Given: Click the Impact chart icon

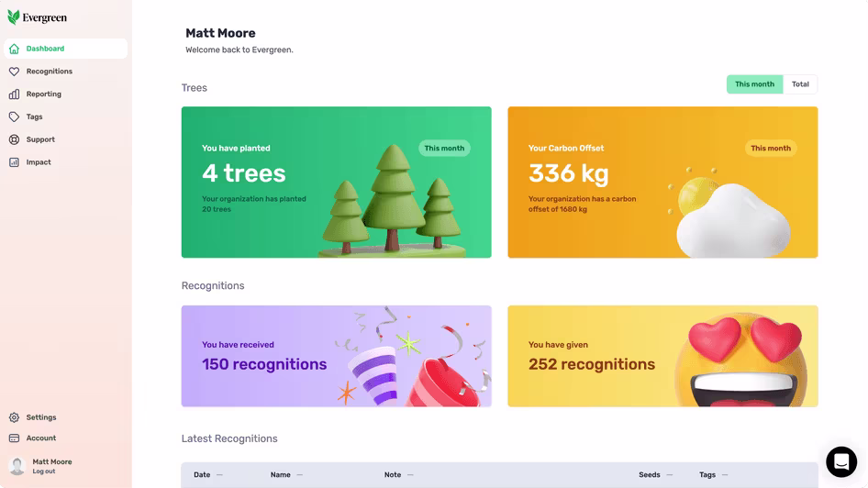Looking at the screenshot, I should click(15, 162).
